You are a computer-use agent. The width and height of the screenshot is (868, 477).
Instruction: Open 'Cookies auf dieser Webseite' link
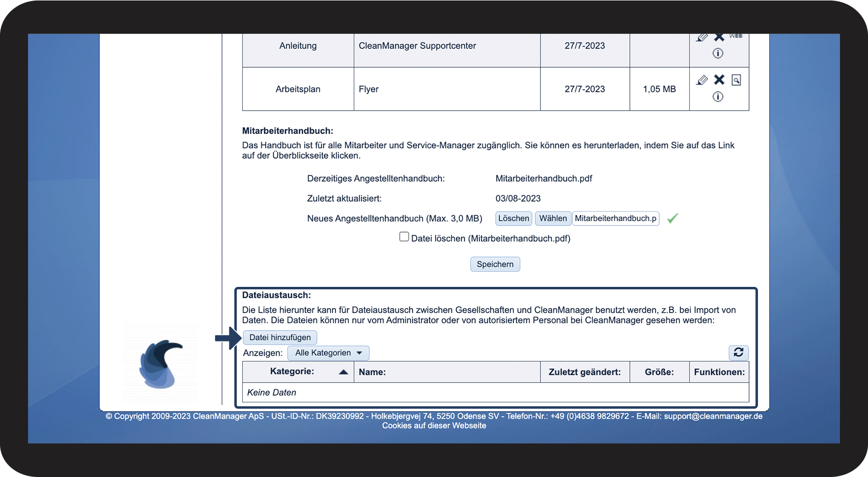[x=434, y=426]
